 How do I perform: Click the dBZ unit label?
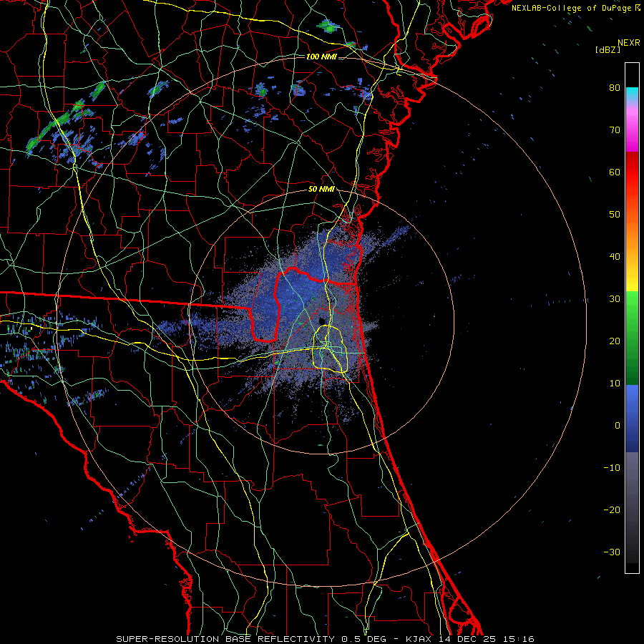[x=608, y=50]
